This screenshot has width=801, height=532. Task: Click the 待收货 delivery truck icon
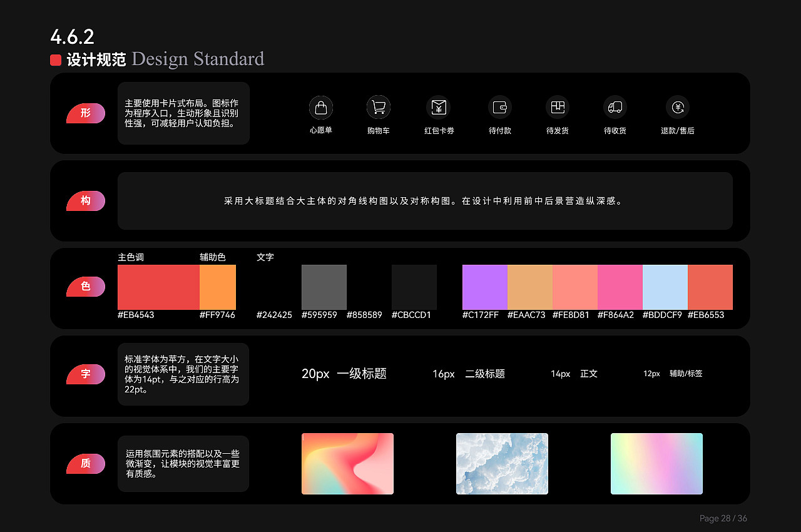(x=615, y=108)
